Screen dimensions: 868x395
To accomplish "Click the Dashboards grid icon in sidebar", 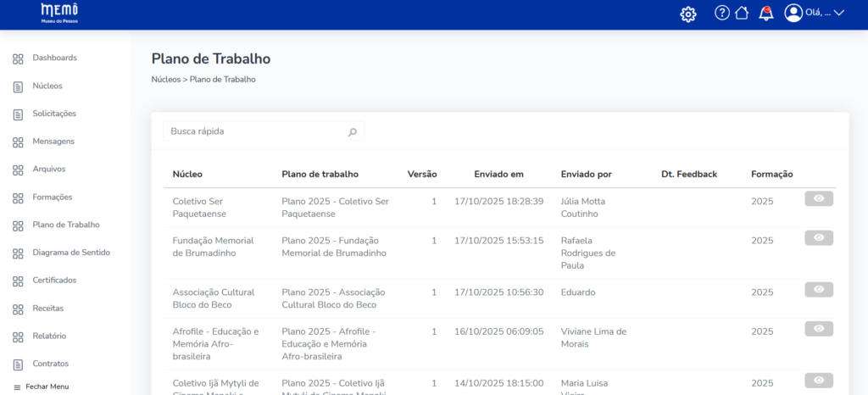I will pos(18,58).
